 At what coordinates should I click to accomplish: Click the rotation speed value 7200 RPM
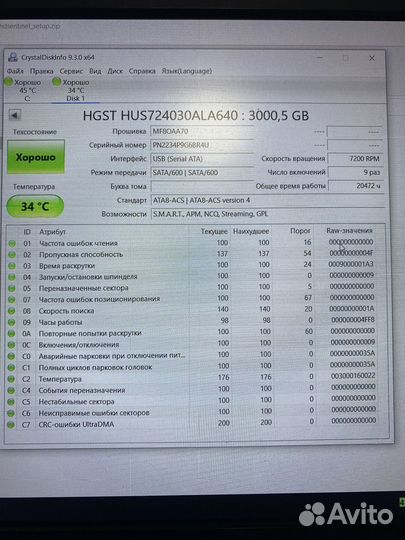click(355, 159)
